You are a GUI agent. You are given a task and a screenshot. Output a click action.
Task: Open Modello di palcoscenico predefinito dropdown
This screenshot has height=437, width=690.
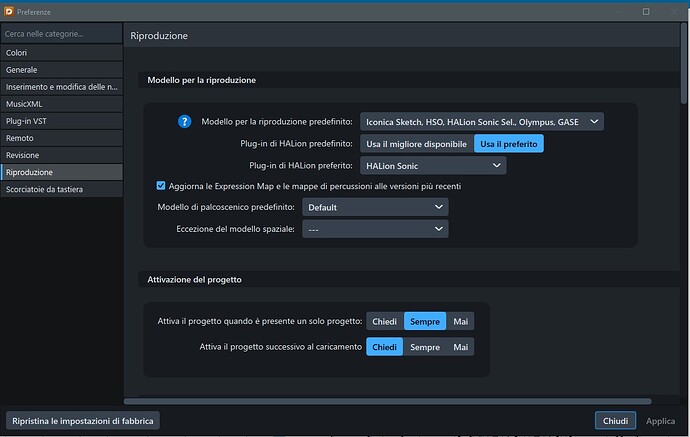[x=375, y=207]
